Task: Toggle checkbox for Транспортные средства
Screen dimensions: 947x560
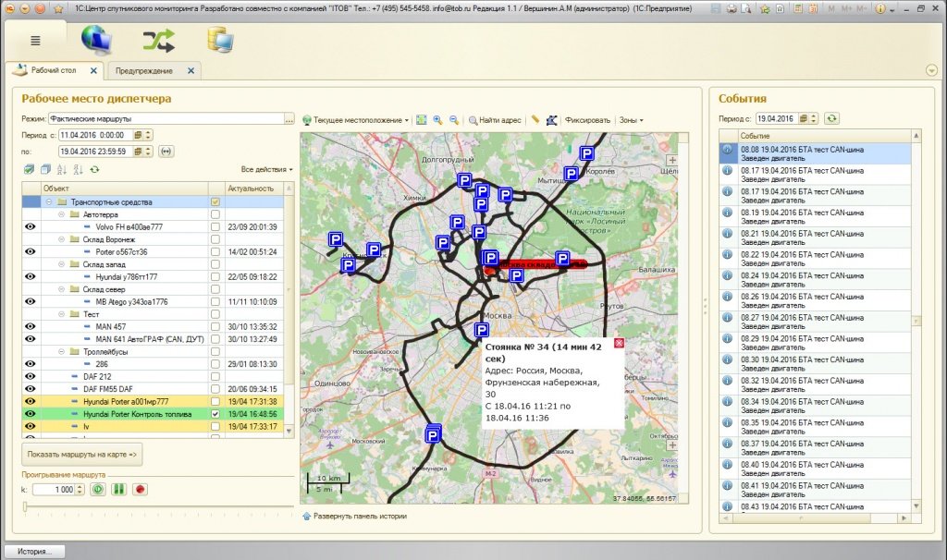Action: pos(215,202)
